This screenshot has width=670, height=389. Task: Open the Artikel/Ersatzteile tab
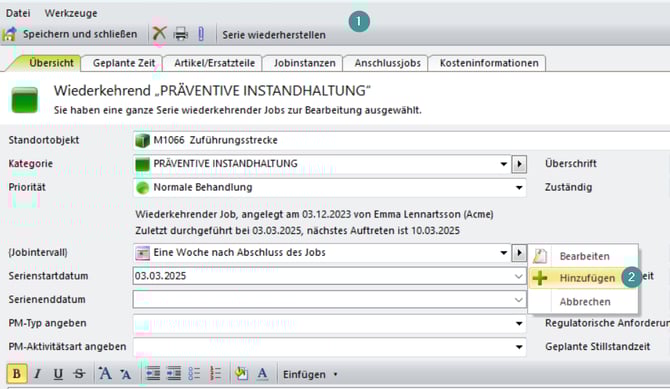[x=215, y=63]
